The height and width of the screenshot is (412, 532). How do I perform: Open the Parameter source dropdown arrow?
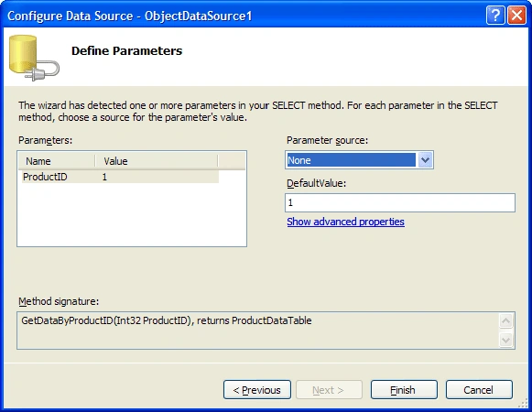[x=425, y=160]
